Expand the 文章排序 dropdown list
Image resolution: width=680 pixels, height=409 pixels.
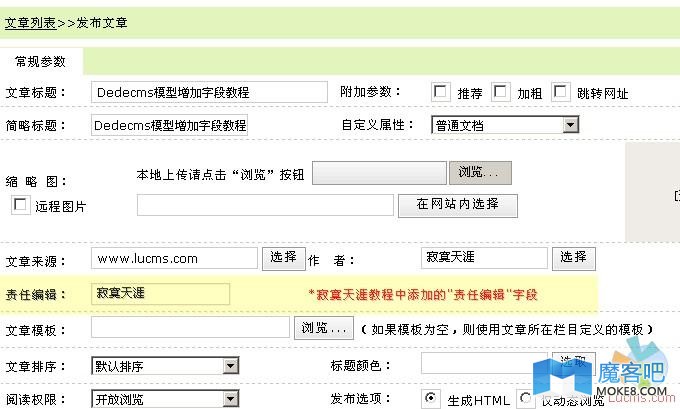click(164, 366)
